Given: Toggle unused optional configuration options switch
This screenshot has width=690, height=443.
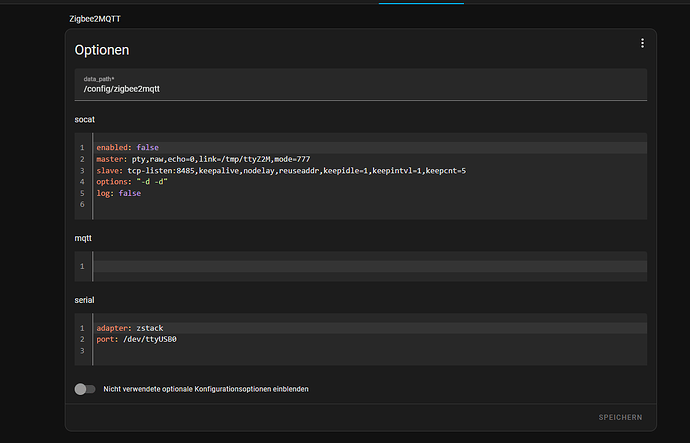Looking at the screenshot, I should pos(84,389).
